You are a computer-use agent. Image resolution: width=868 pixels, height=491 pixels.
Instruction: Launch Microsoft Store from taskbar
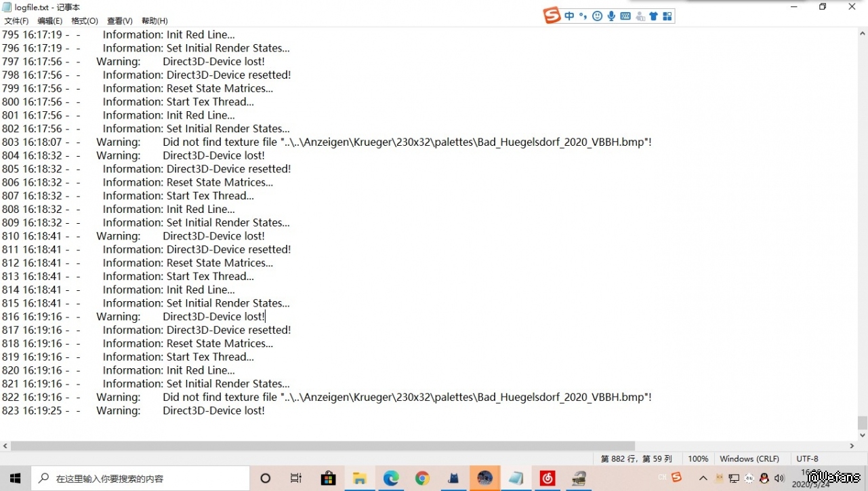point(328,478)
